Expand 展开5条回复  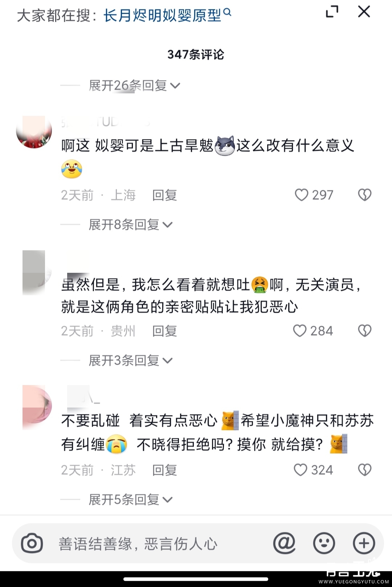(x=131, y=500)
